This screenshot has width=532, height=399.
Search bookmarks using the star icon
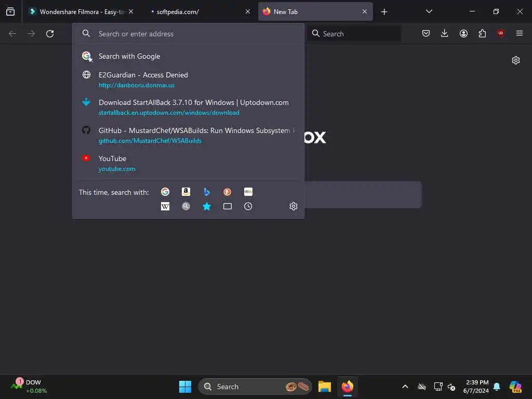click(x=207, y=206)
